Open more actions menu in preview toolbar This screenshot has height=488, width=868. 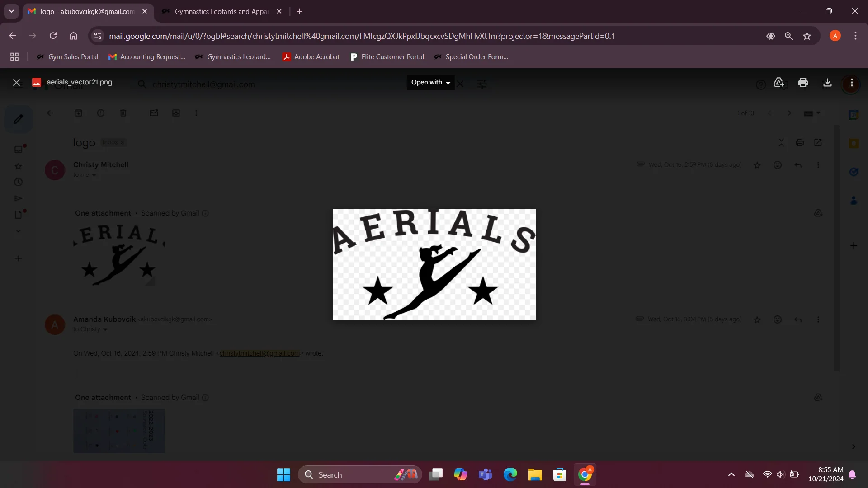(852, 83)
